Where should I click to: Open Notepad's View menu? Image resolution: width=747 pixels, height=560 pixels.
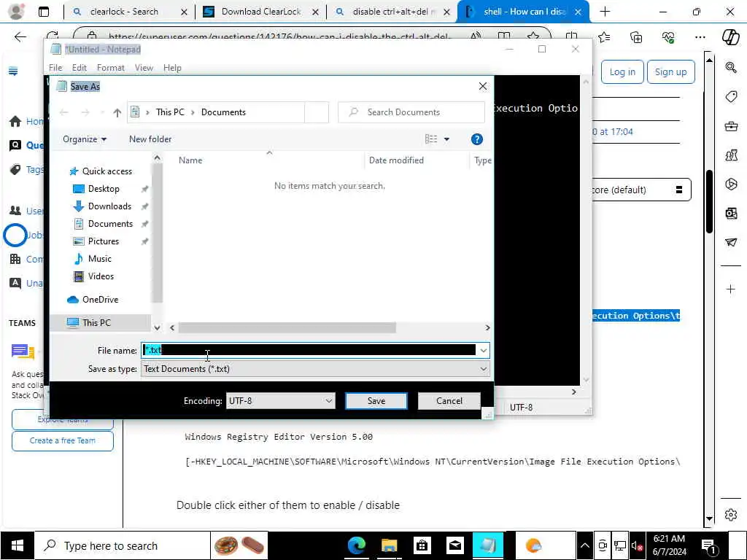(144, 68)
